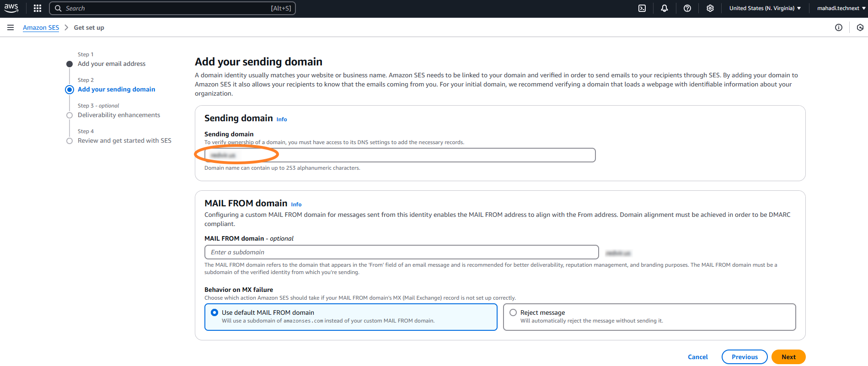
Task: Open the settings gear icon
Action: point(710,8)
